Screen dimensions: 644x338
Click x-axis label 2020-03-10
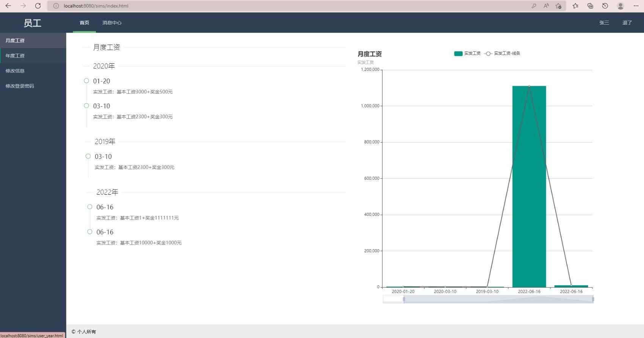pyautogui.click(x=445, y=292)
